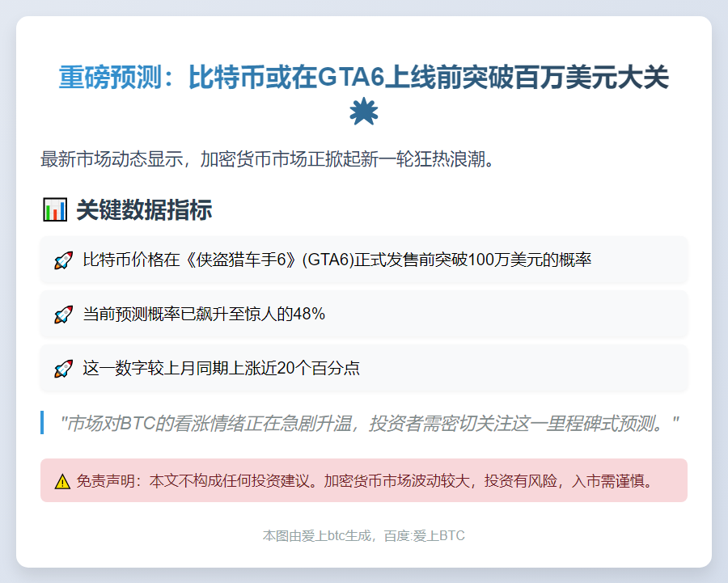
Task: Click the rocket icon in the GTA6 price row
Action: (x=64, y=260)
